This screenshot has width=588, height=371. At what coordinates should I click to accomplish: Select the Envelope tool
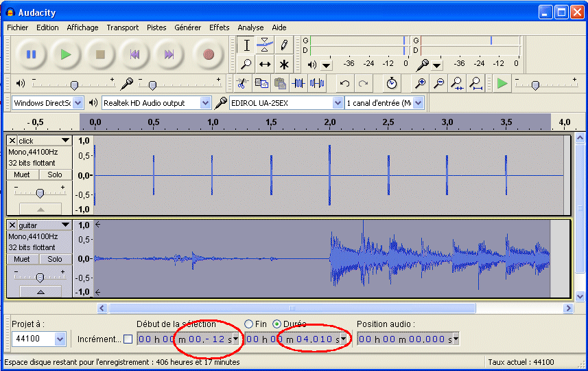(265, 45)
